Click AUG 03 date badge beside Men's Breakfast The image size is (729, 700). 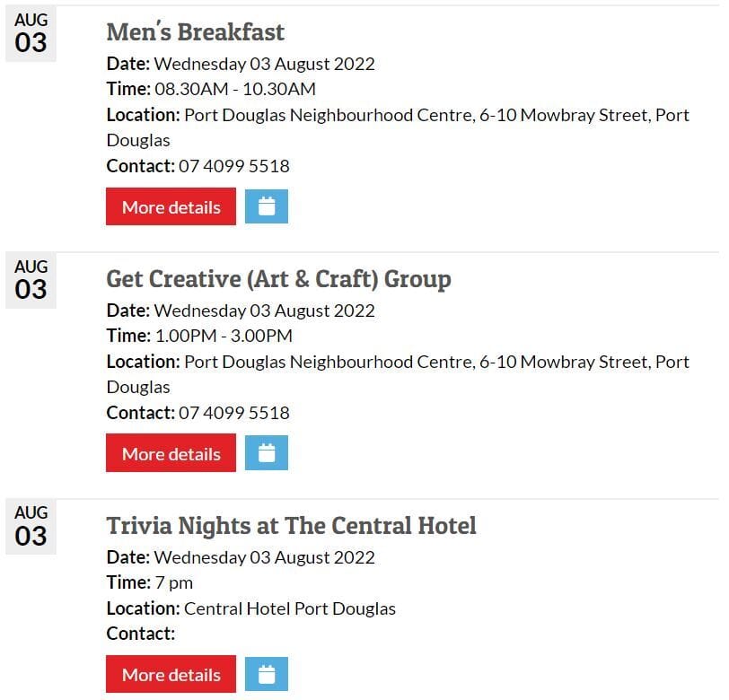coord(31,34)
